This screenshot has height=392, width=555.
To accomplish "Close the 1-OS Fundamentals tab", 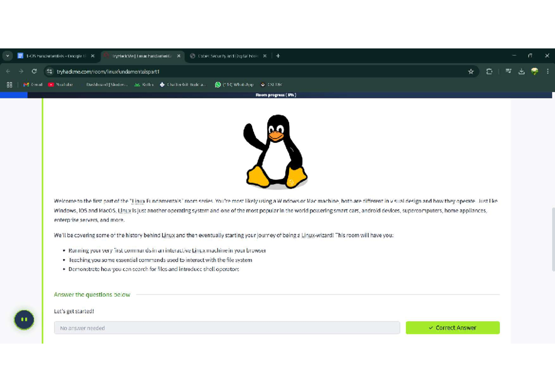I will (x=92, y=56).
